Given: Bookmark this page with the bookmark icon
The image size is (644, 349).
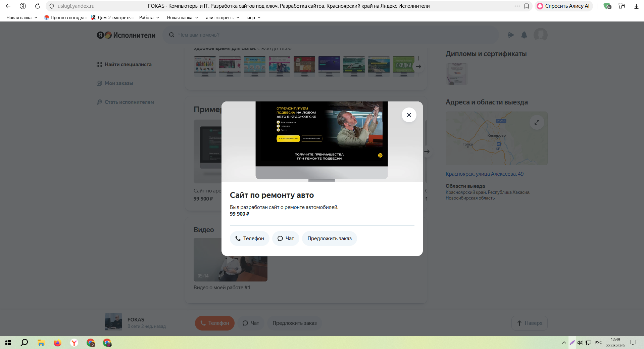Looking at the screenshot, I should coord(527,6).
